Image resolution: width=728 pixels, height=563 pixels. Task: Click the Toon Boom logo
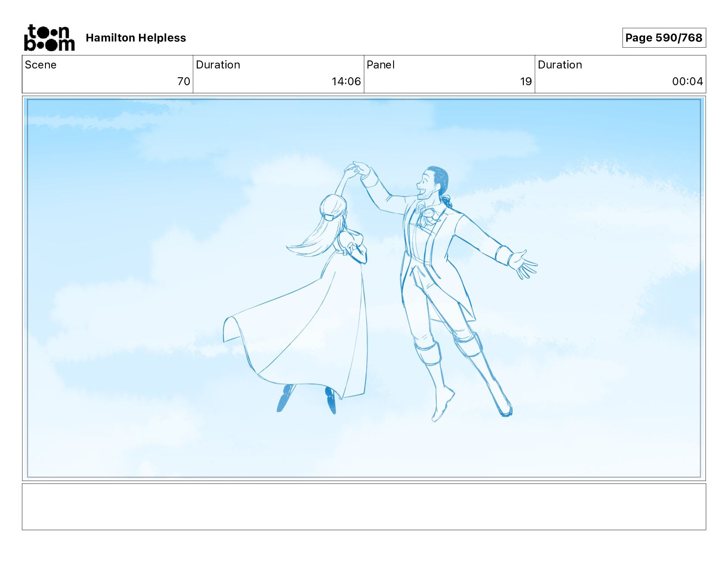click(49, 38)
